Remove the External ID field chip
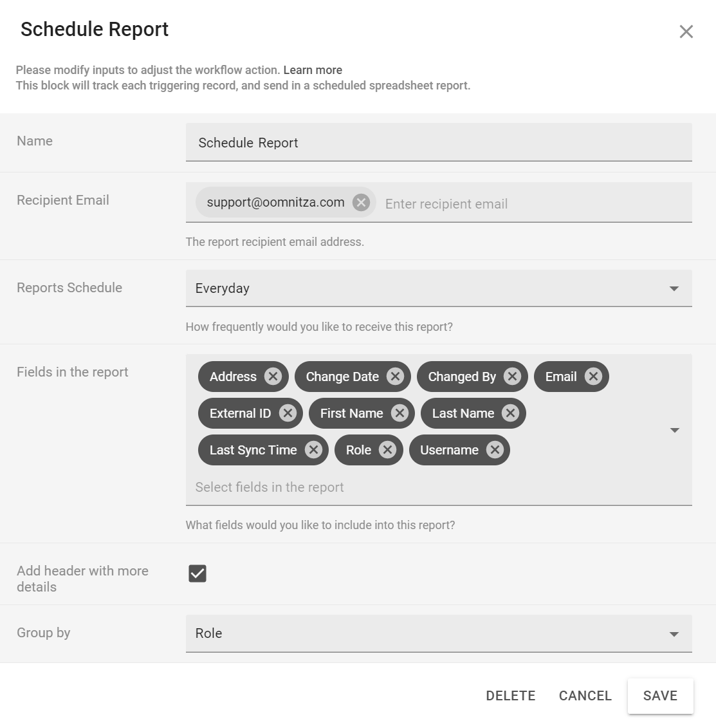Image resolution: width=716 pixels, height=728 pixels. 288,413
